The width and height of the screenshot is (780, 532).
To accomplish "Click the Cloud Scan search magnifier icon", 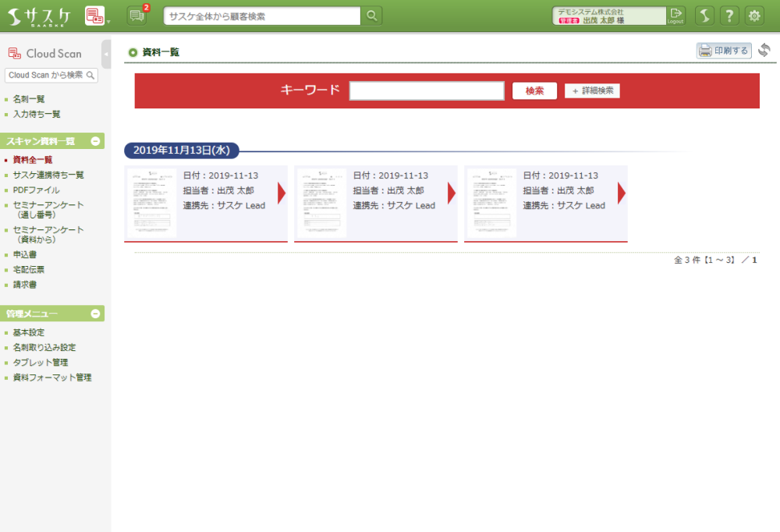I will point(90,75).
